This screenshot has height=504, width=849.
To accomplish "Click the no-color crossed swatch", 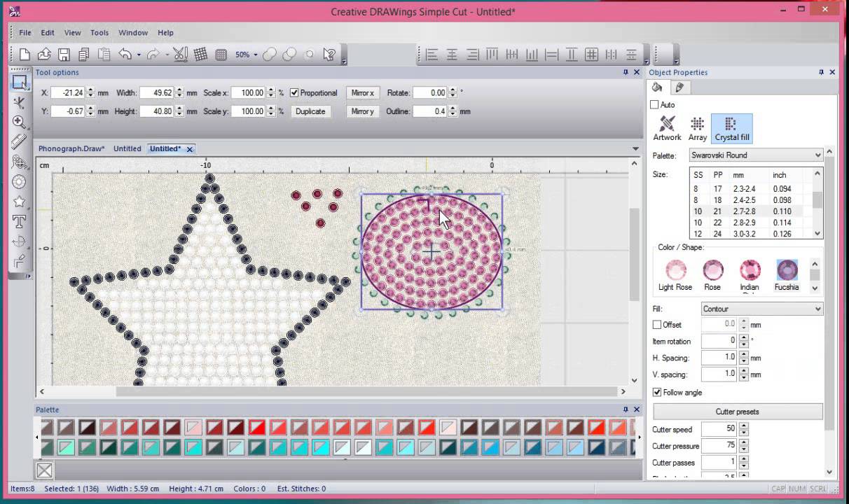I will pyautogui.click(x=44, y=471).
